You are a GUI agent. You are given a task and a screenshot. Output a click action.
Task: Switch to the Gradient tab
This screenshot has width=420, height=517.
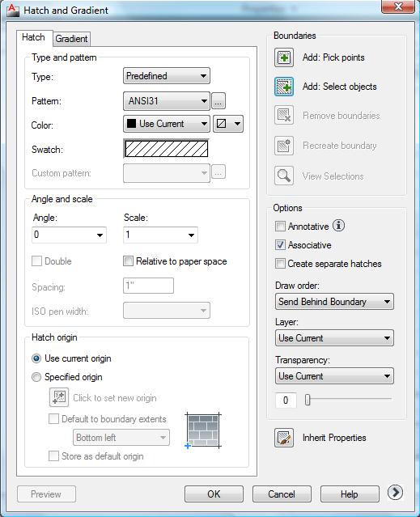(71, 39)
